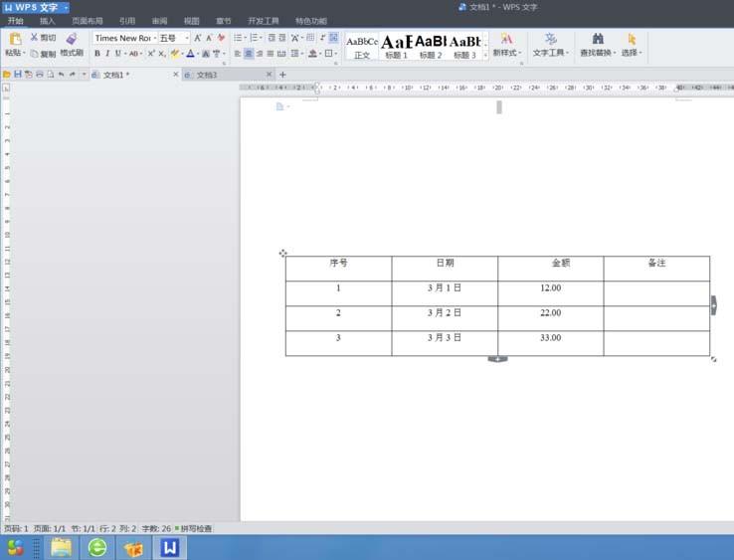Click the Text Tools (文字工具) icon
Image resolution: width=734 pixels, height=560 pixels.
pos(550,39)
